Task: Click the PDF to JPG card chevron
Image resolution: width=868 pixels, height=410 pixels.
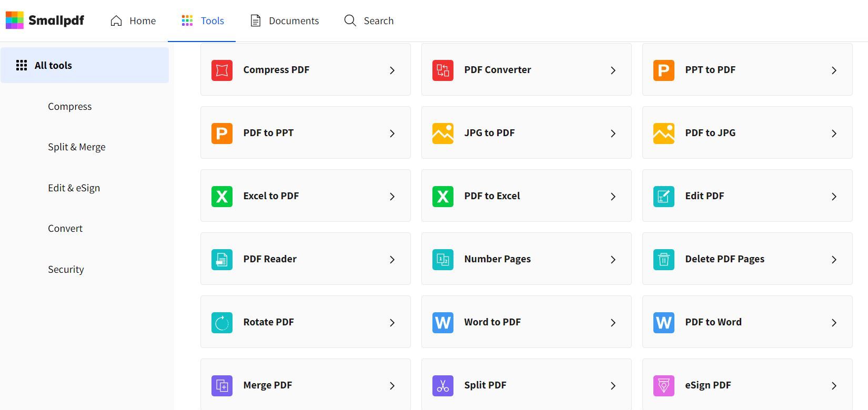Action: click(x=834, y=133)
